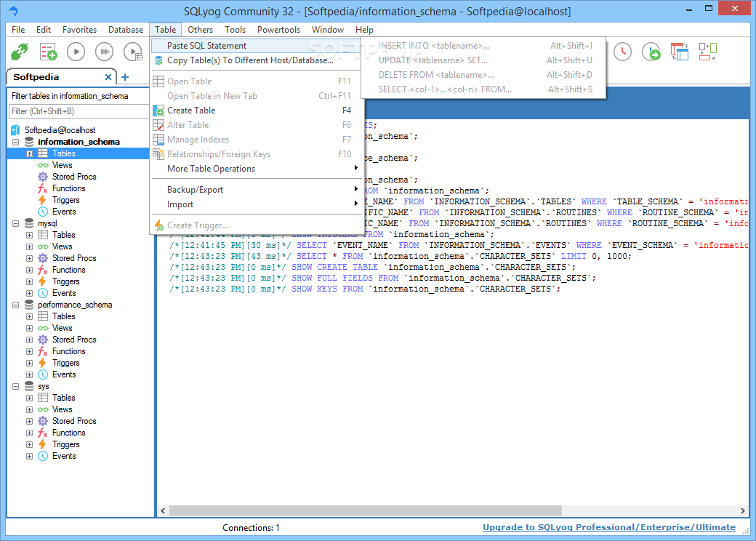Click the Softpedia@localhost server icon
The width and height of the screenshot is (756, 541).
point(15,130)
